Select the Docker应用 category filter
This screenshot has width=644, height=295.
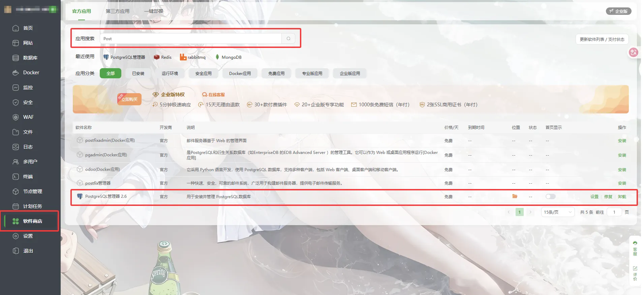coord(240,73)
